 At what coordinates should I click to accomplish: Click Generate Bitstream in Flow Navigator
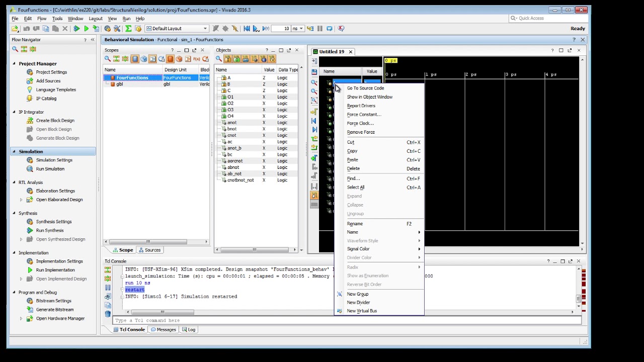point(55,310)
